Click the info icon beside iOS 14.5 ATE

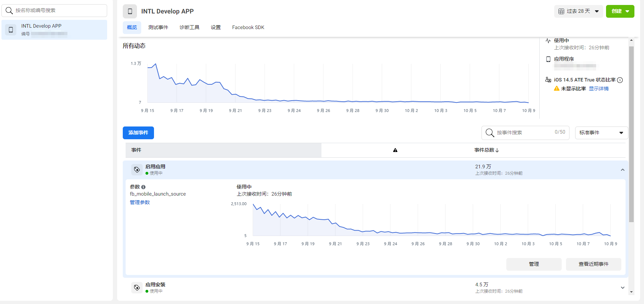click(x=620, y=80)
